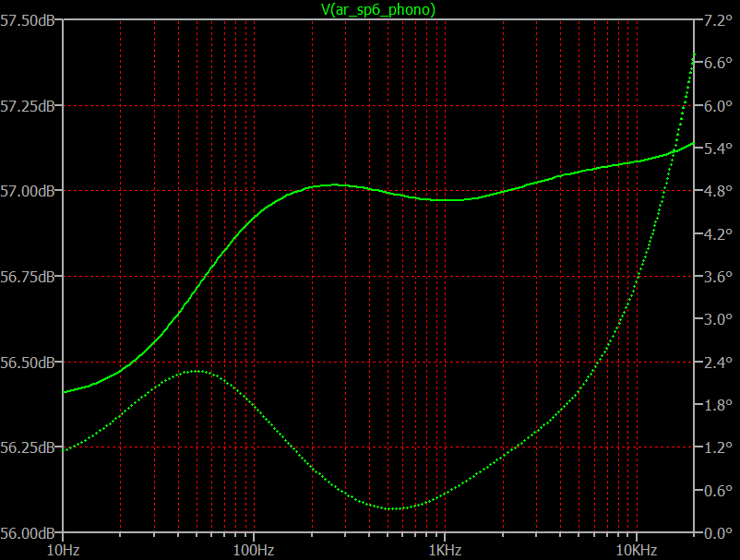Click the 1.8° phase axis label
Image resolution: width=740 pixels, height=560 pixels.
(x=718, y=405)
